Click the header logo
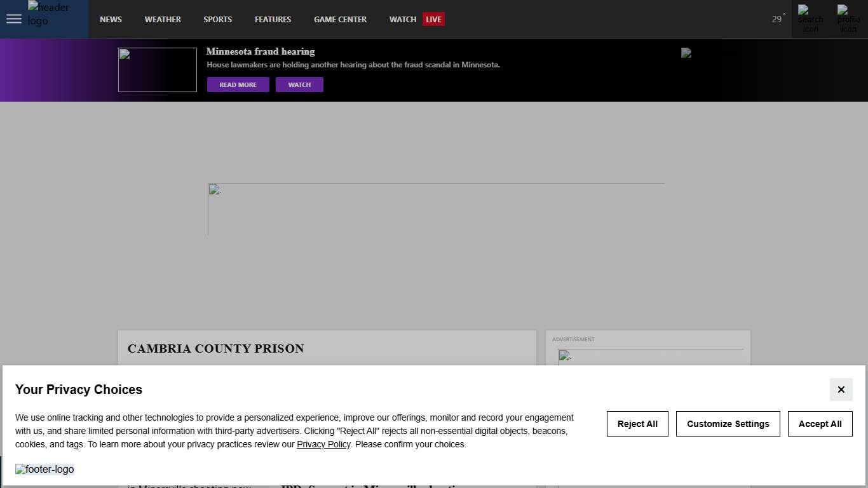 point(49,14)
